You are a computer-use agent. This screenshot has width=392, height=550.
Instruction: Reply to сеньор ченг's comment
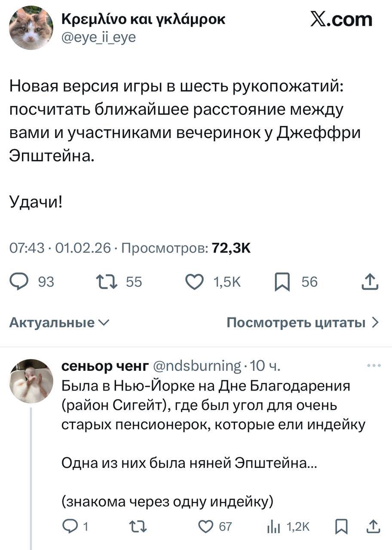[69, 526]
